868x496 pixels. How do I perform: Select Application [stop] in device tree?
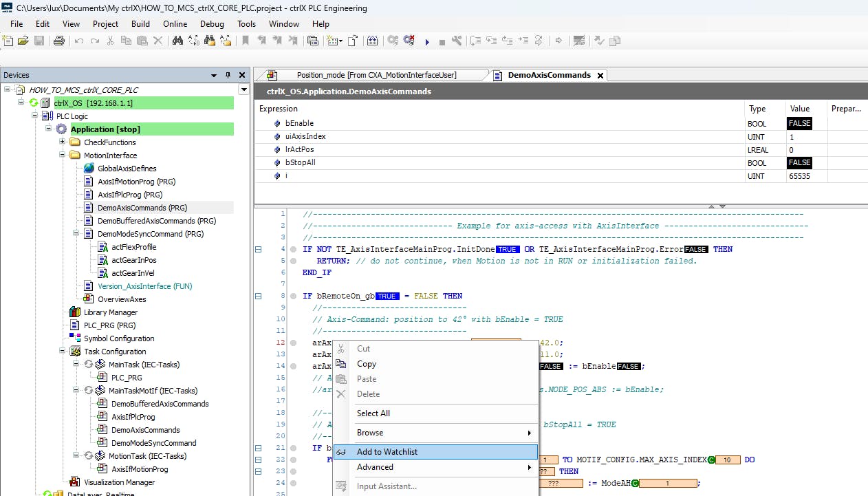point(105,129)
